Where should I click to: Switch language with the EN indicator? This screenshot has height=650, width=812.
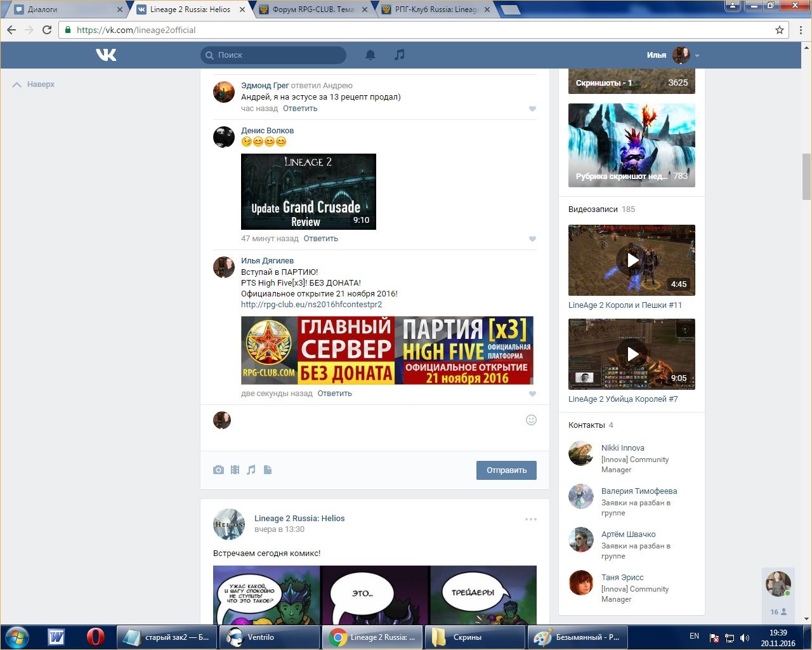tap(695, 636)
